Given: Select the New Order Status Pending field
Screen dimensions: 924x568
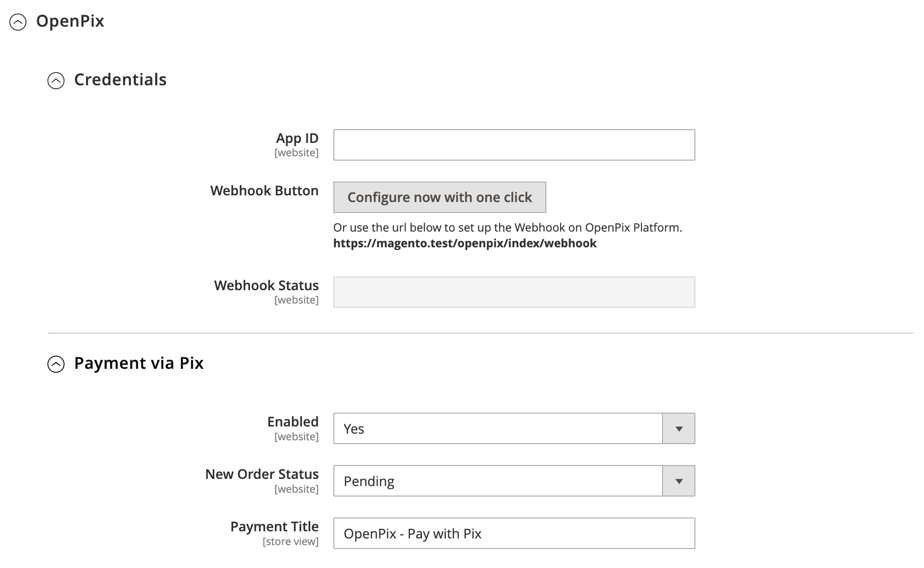Looking at the screenshot, I should coord(498,481).
